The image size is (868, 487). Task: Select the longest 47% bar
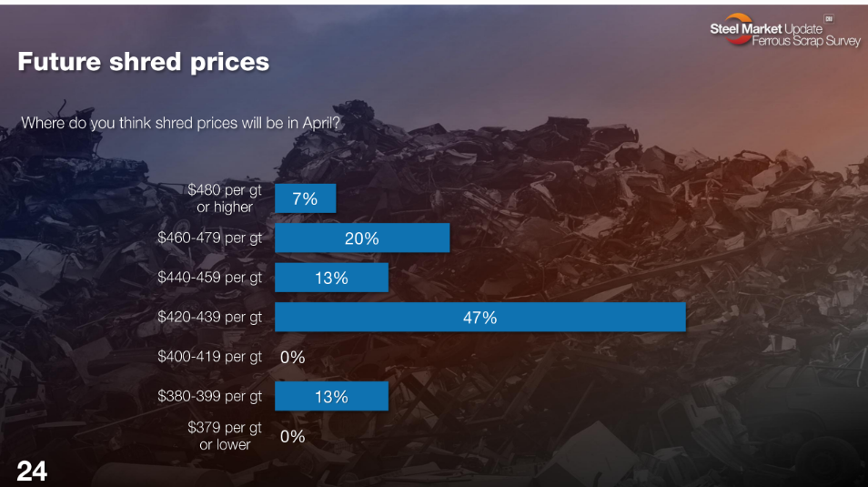pyautogui.click(x=479, y=318)
